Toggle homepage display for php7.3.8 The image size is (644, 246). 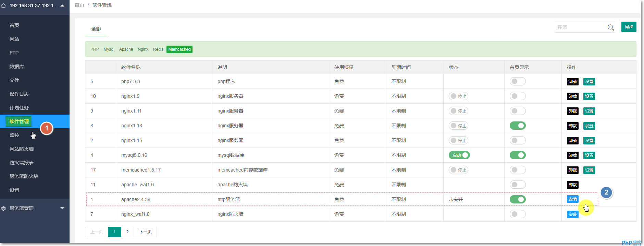click(x=517, y=82)
